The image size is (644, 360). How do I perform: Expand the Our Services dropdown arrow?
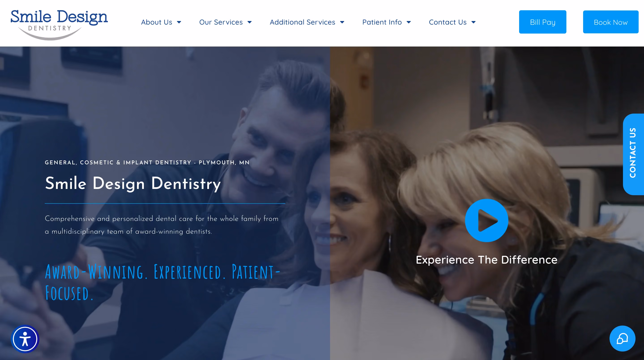[249, 22]
